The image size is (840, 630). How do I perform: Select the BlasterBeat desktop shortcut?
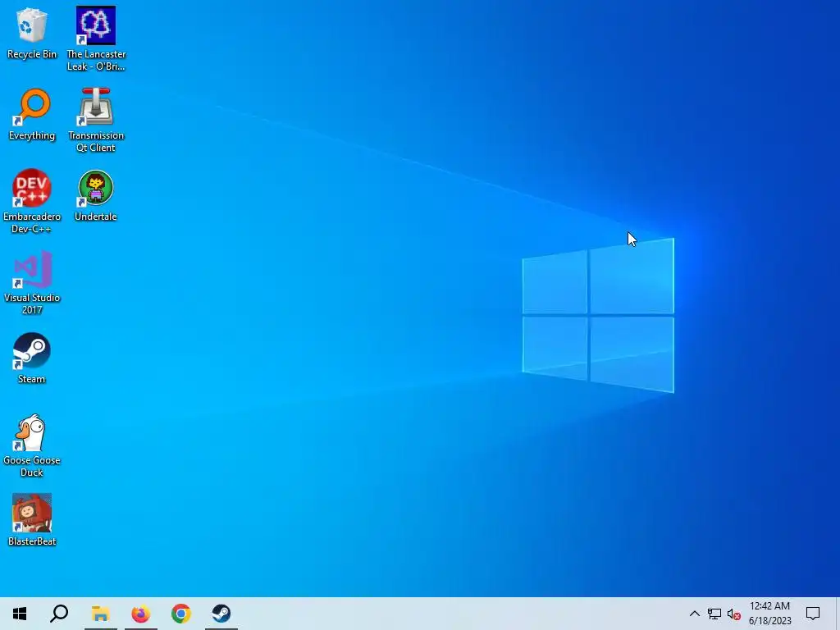pos(32,519)
